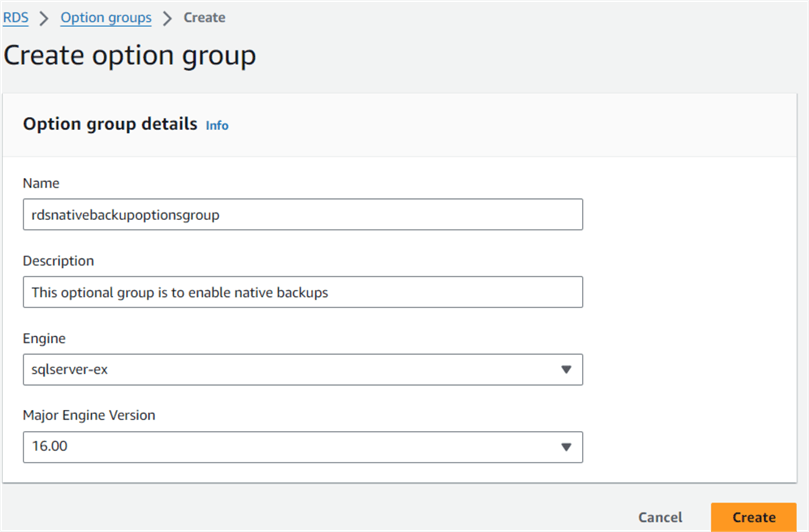The image size is (809, 532).
Task: Click the Create option group heading
Action: tap(130, 56)
